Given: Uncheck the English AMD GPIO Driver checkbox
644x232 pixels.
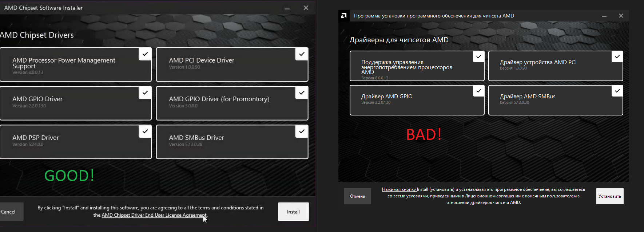Looking at the screenshot, I should pos(145,93).
